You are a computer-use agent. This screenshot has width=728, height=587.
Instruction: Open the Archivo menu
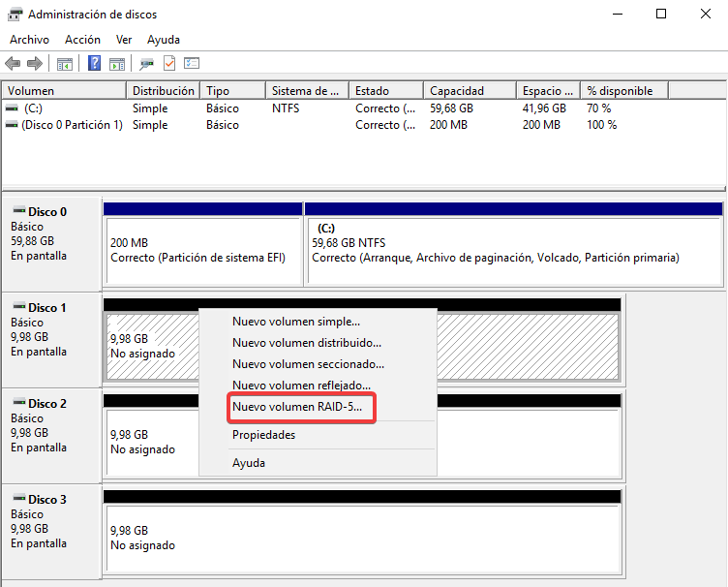29,40
